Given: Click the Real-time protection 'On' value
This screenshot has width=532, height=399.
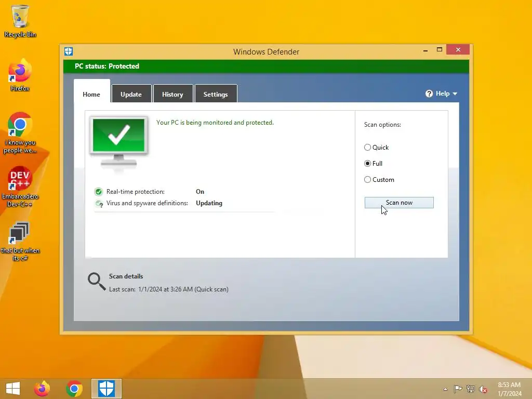Looking at the screenshot, I should (200, 192).
